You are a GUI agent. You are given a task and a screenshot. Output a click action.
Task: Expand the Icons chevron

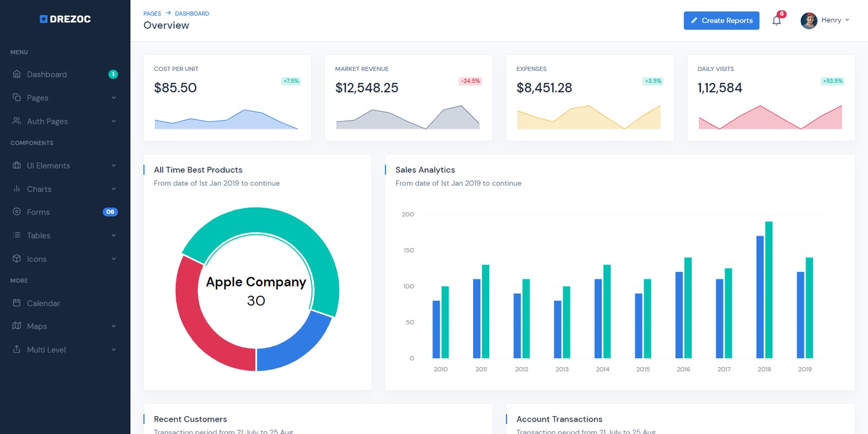[x=114, y=259]
